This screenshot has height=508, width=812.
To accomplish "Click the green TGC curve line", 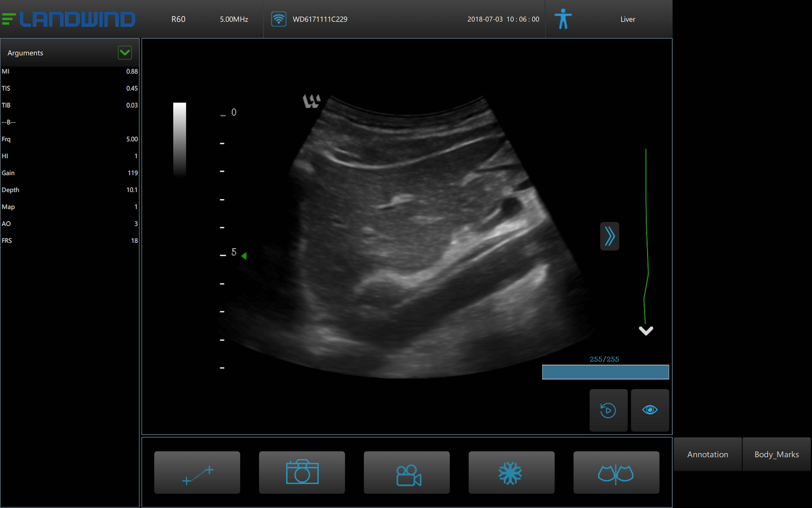I will click(646, 236).
